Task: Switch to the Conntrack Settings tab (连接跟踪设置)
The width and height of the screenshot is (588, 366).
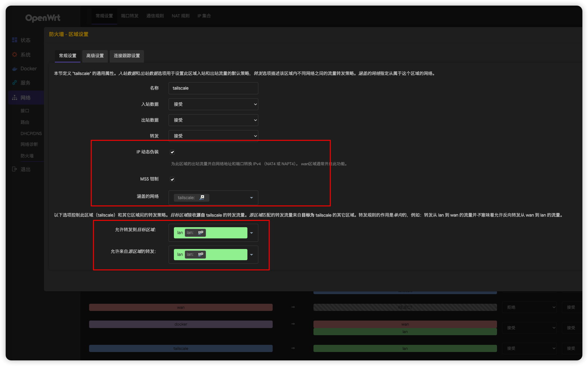Action: (127, 56)
